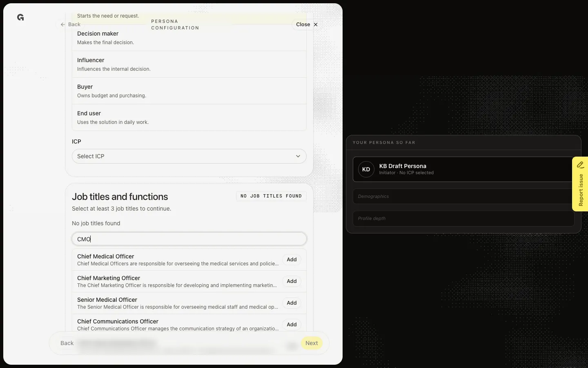Click the 'No job titles found' text
The image size is (588, 368).
[96, 223]
